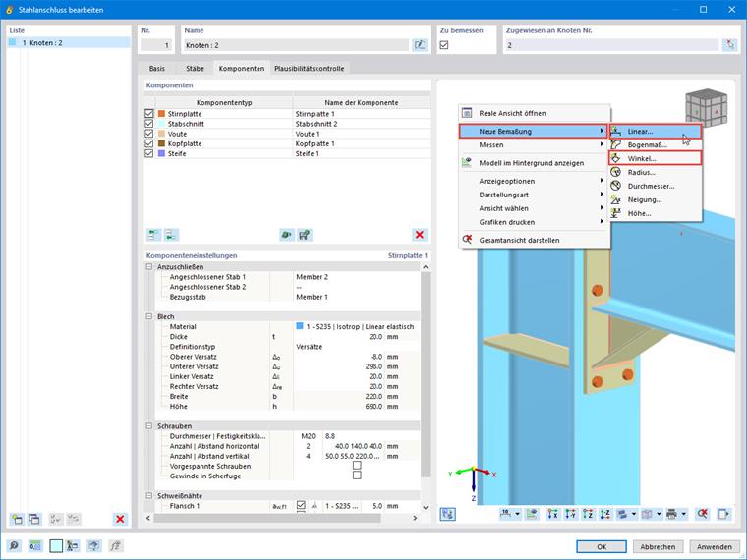Viewport: 747px width, 560px height.
Task: Uncheck the Steife component checkbox
Action: click(149, 154)
